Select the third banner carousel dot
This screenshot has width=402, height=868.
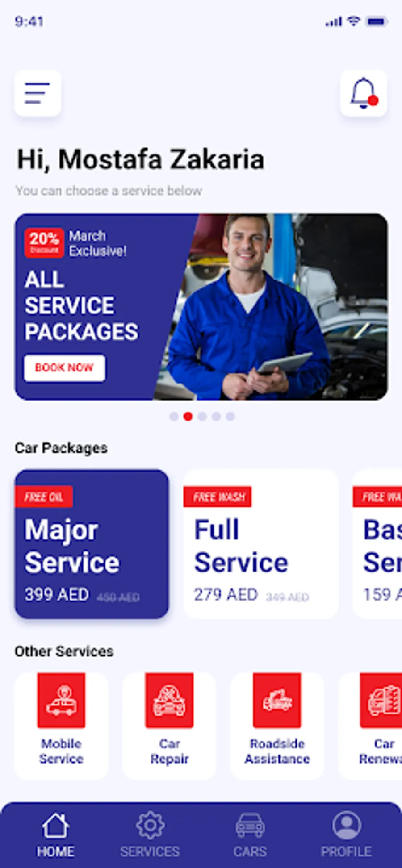pos(202,417)
